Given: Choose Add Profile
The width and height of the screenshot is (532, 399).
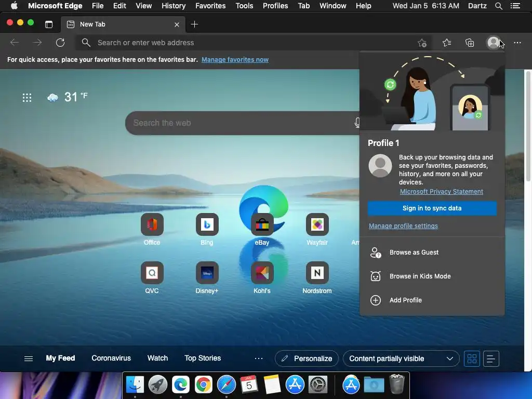Looking at the screenshot, I should click(x=432, y=300).
